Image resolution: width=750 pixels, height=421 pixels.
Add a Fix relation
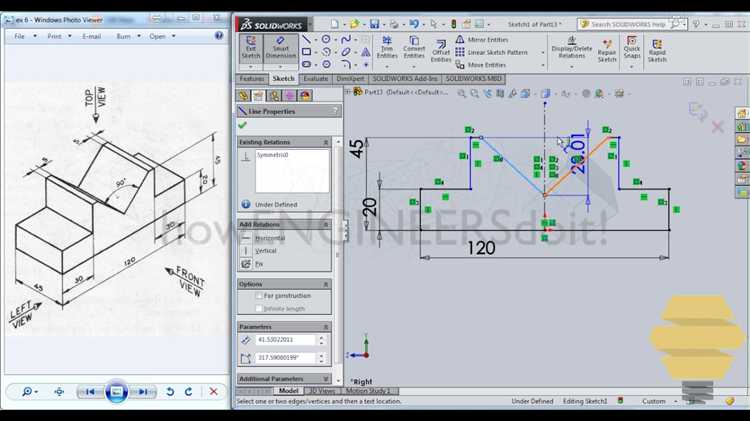[x=259, y=264]
